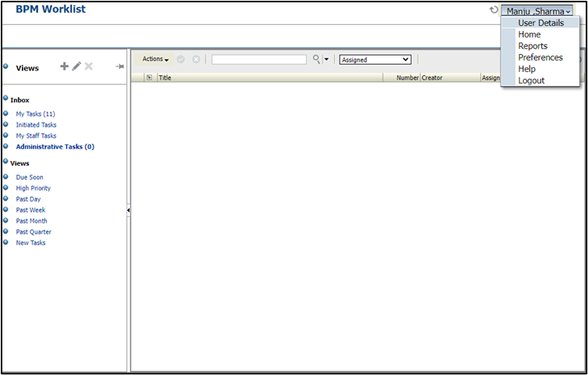Sort by the Creator column header
The image size is (588, 375).
[x=450, y=77]
